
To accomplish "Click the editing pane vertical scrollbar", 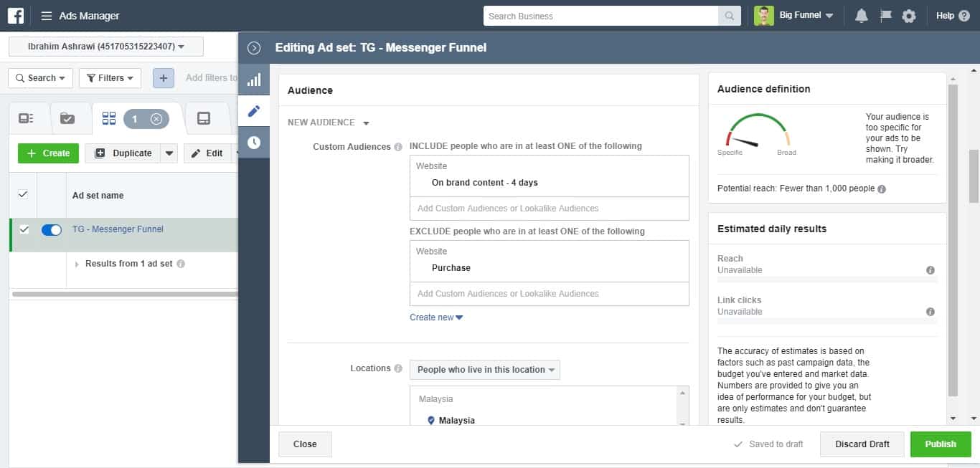I will coord(974,176).
